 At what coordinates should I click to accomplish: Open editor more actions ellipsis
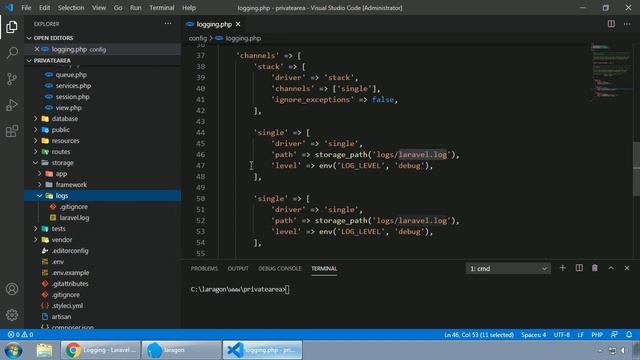tap(627, 24)
